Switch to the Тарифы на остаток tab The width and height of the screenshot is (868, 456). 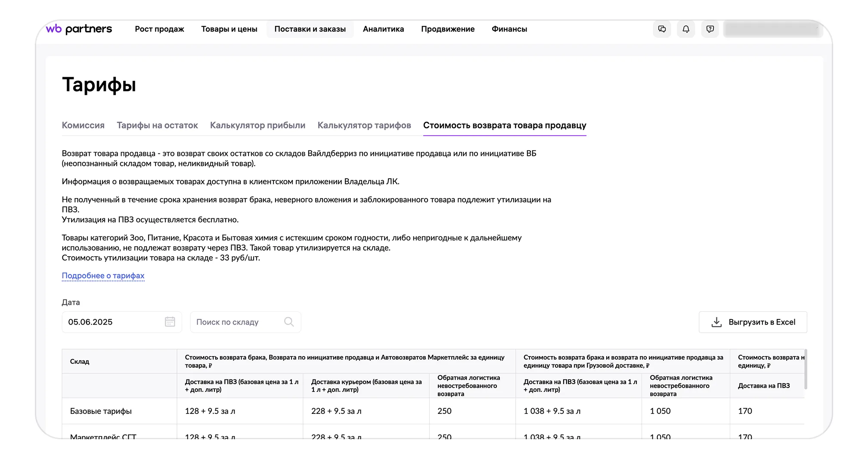click(157, 125)
